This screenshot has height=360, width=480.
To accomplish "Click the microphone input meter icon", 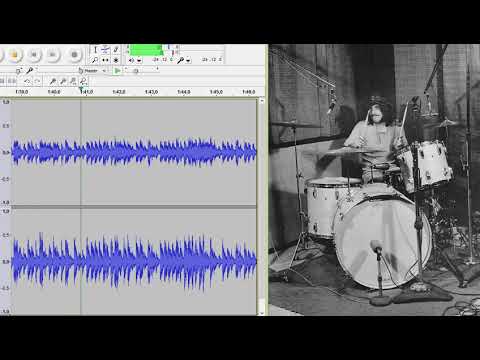I will [180, 60].
